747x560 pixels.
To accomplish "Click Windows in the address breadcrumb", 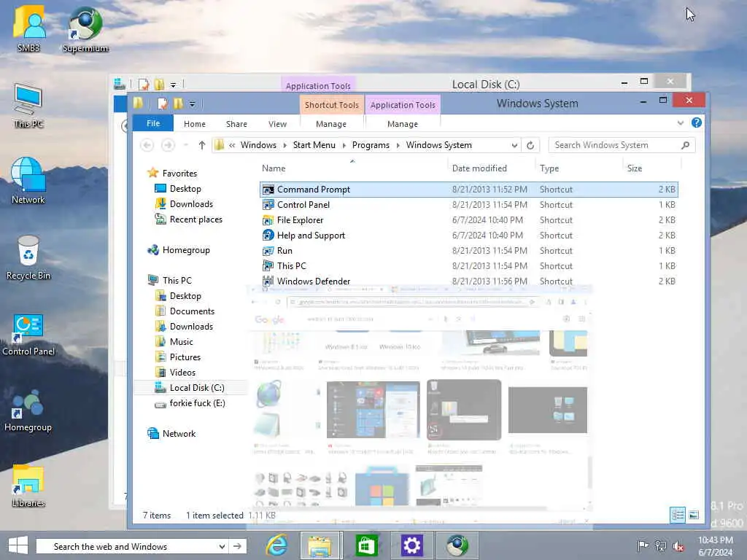I will [258, 145].
